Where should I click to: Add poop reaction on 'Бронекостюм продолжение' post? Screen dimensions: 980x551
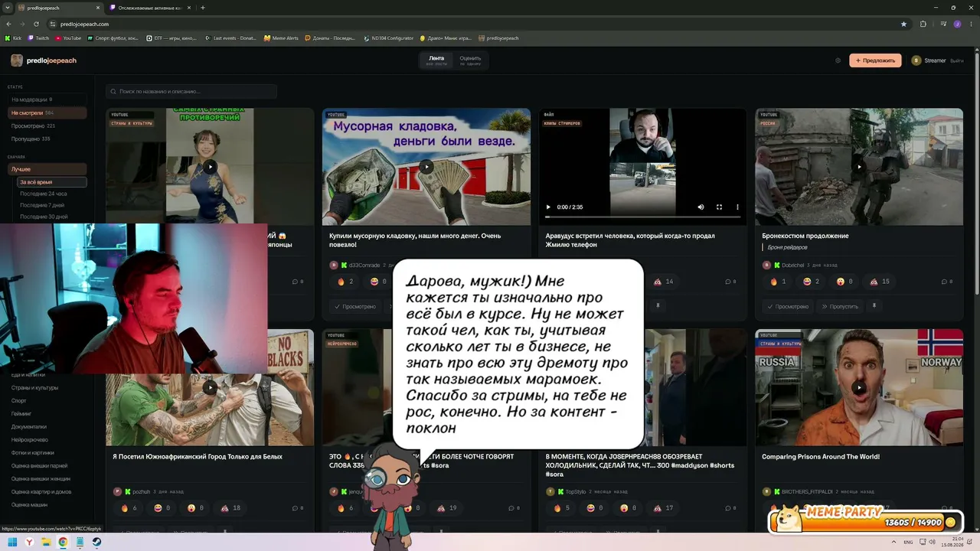(x=880, y=282)
